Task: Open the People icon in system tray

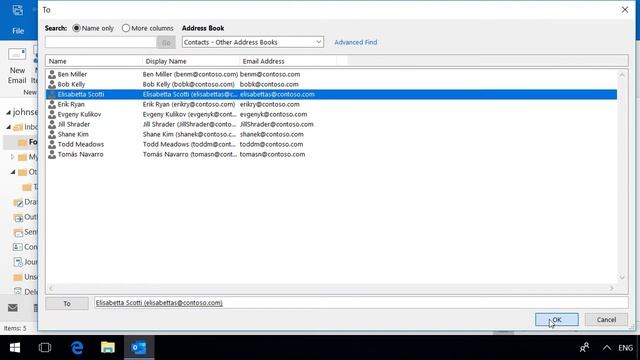Action: [584, 348]
